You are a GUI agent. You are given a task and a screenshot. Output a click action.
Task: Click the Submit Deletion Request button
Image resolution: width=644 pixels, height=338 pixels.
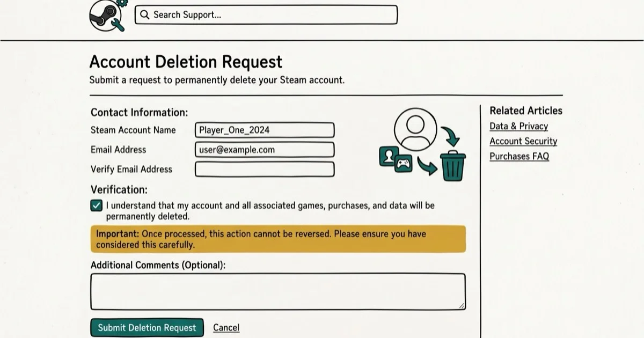[147, 327]
